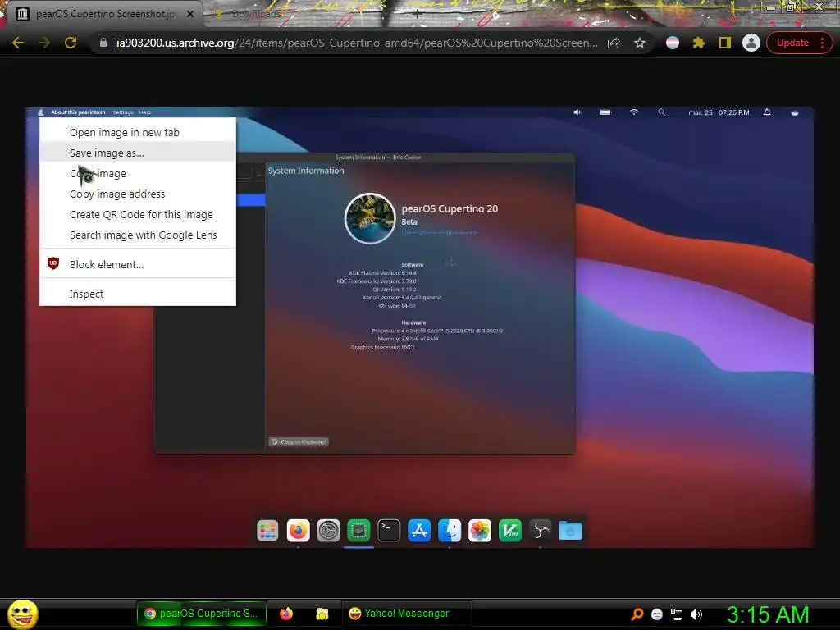Click speaker volume tray icon
The image size is (840, 630).
coord(696,614)
